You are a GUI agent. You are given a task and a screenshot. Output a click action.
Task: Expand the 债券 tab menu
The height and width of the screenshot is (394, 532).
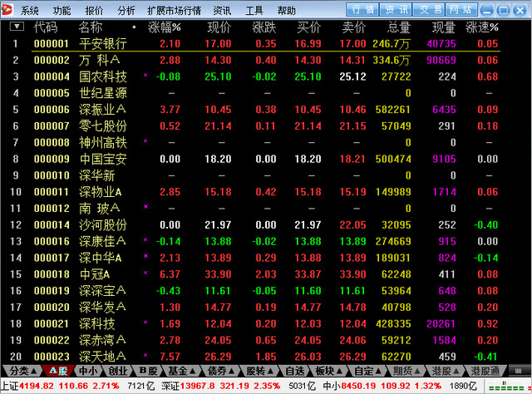tap(220, 371)
